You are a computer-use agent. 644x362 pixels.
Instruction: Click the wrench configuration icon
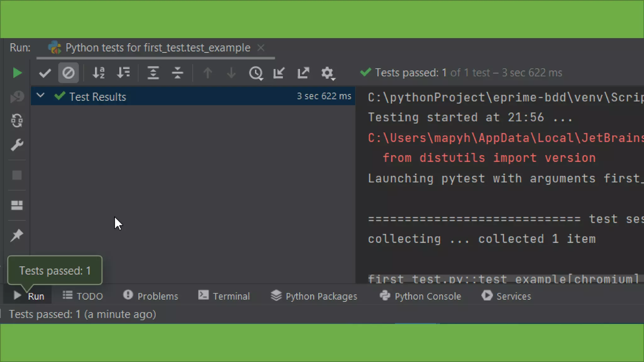17,145
